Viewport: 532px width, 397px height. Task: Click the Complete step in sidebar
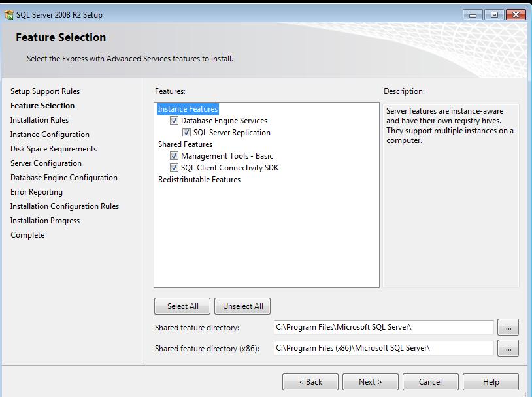click(27, 235)
